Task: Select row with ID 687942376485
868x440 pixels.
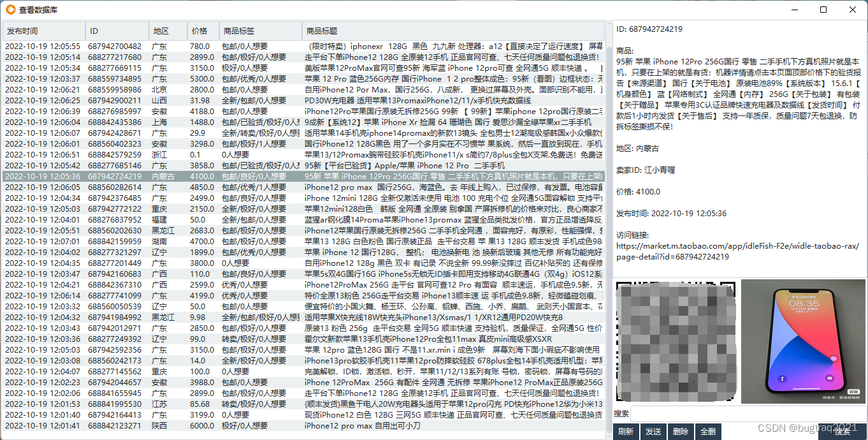Action: (303, 198)
